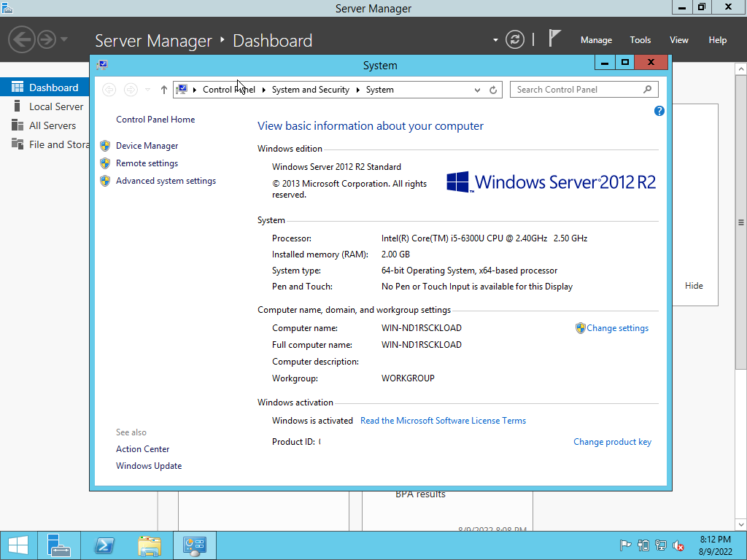The width and height of the screenshot is (747, 560).
Task: Click the scrollbar down arrow on the right edge
Action: (739, 524)
